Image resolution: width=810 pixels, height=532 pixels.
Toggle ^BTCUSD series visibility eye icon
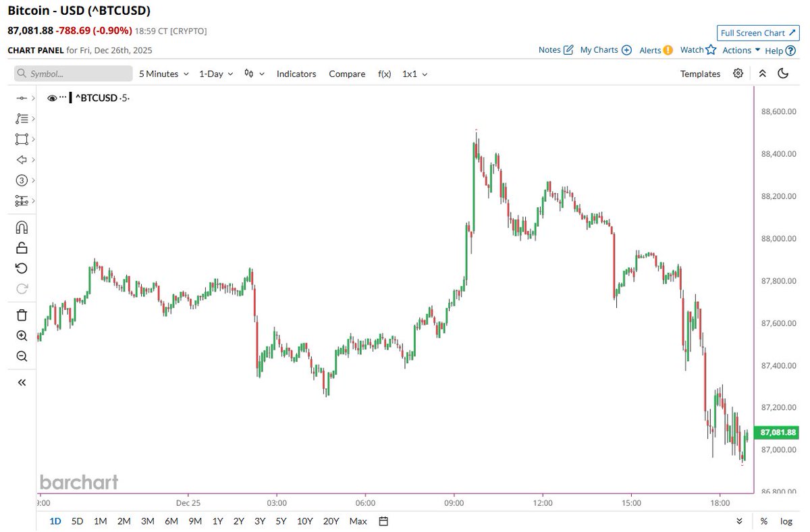[x=52, y=99]
